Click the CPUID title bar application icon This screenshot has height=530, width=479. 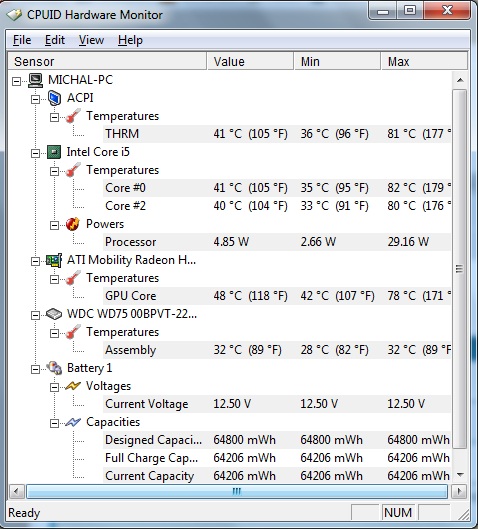14,15
